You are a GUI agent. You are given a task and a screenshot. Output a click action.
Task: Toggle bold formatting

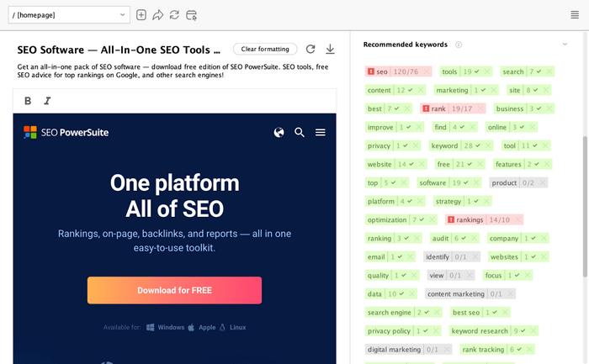click(x=28, y=101)
